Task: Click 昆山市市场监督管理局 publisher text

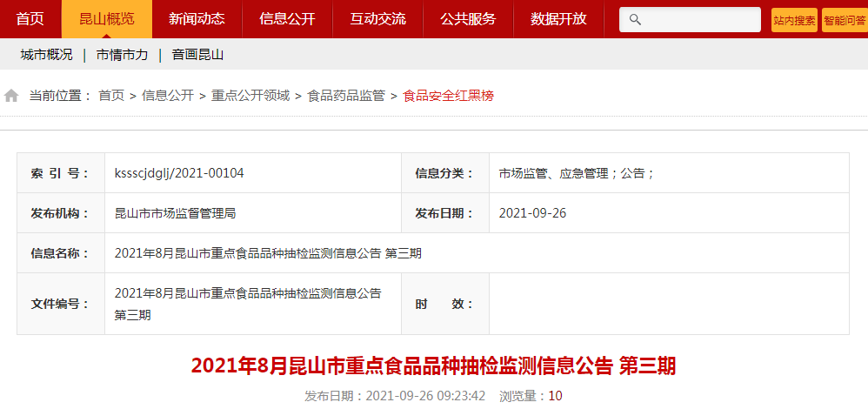Action: (x=175, y=213)
